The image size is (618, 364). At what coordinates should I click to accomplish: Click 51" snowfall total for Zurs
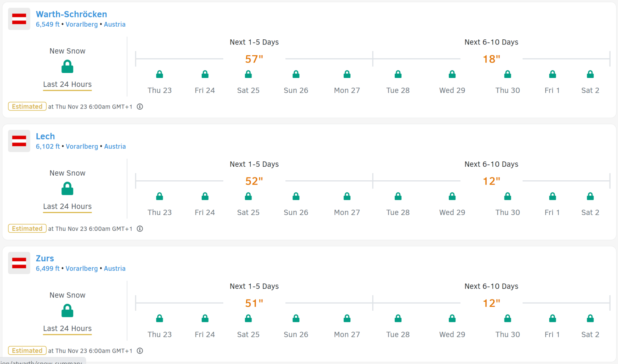(x=254, y=303)
